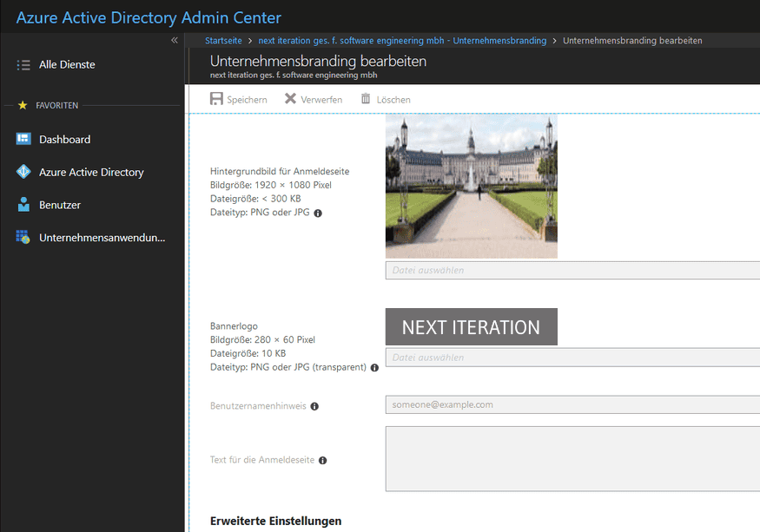Click the Löschen trash can icon
Image resolution: width=760 pixels, height=532 pixels.
(x=366, y=98)
